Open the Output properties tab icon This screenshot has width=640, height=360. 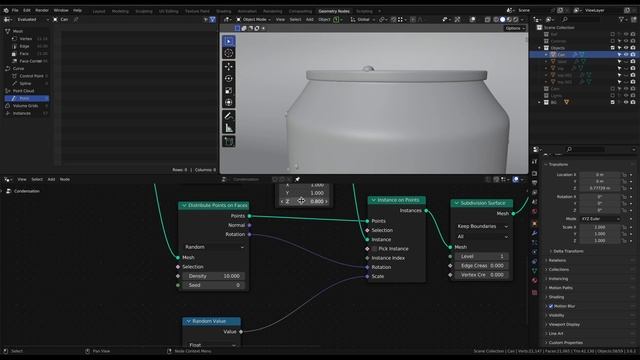535,183
